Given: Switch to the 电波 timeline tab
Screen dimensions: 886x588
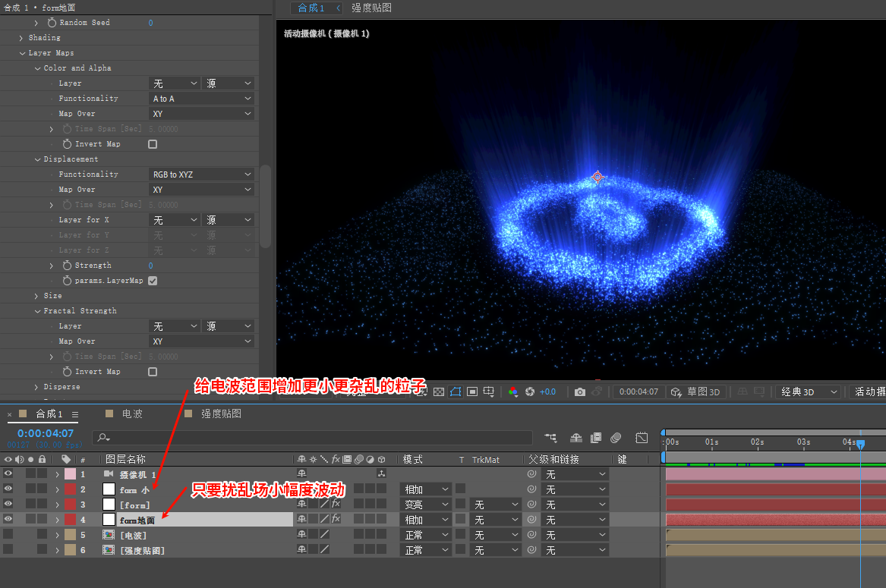Looking at the screenshot, I should point(132,413).
